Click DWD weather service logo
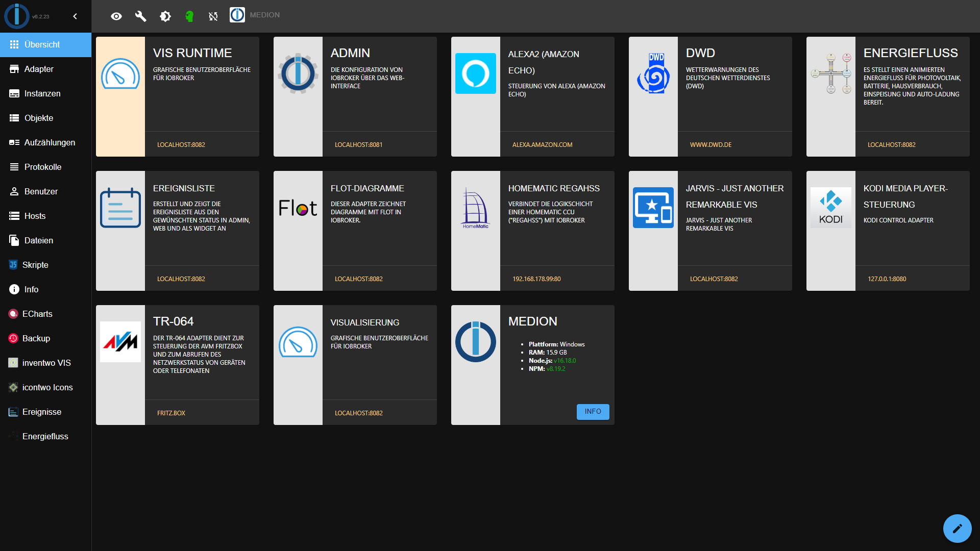This screenshot has width=980, height=551. [x=653, y=73]
